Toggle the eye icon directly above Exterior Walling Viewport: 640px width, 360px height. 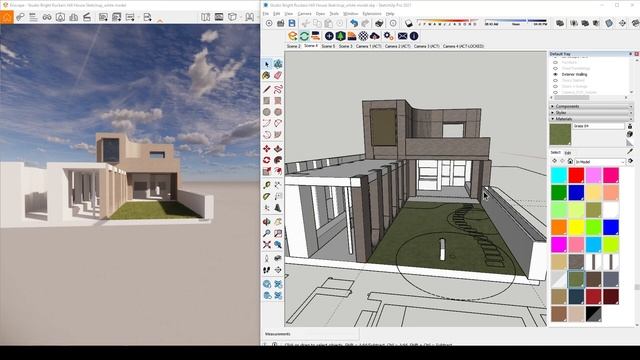point(556,69)
